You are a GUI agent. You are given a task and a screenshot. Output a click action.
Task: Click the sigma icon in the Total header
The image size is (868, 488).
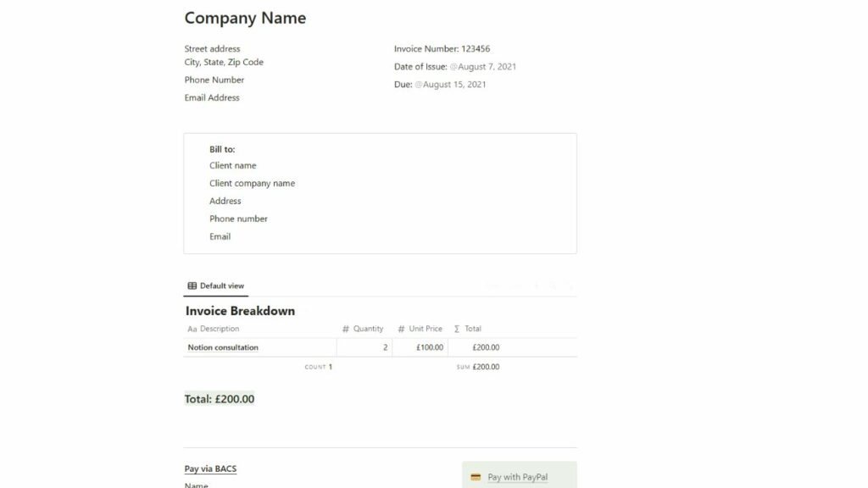[455, 329]
